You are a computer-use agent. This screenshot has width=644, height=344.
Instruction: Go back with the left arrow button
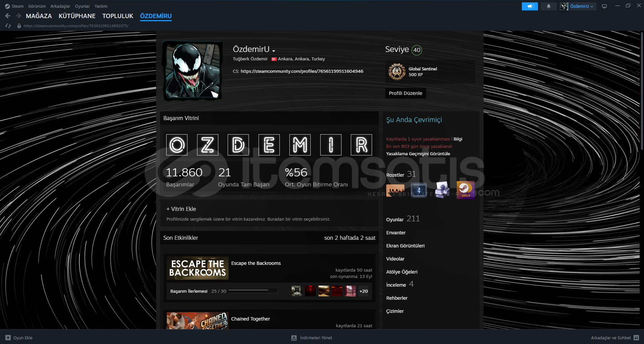click(8, 16)
